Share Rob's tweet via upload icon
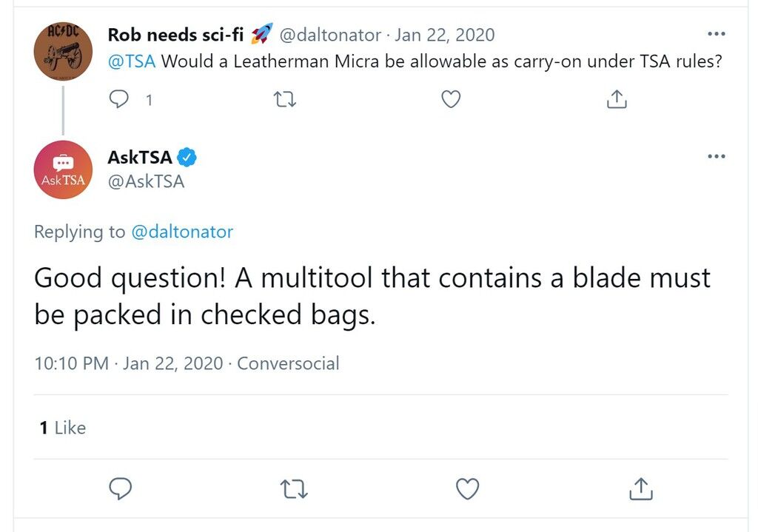This screenshot has height=532, width=758. tap(617, 99)
